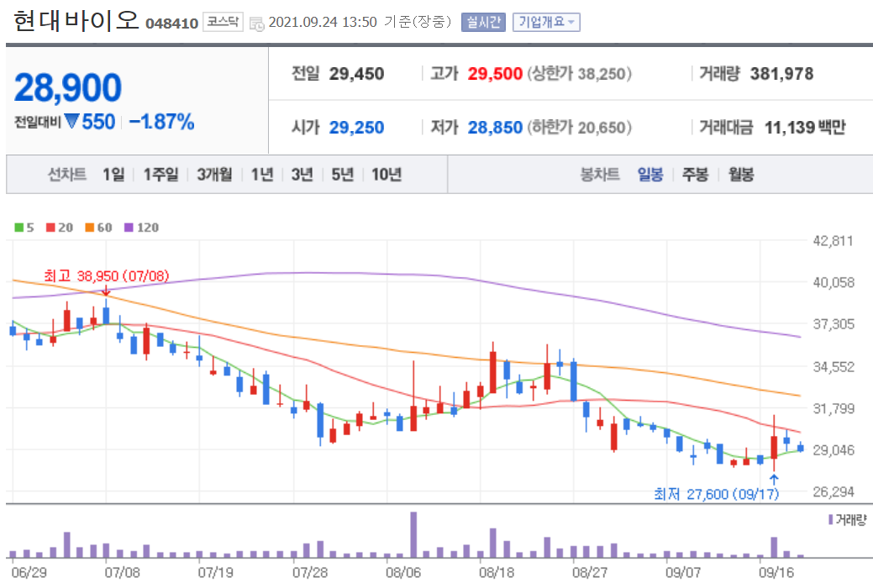Click the 하한가 20,650 text
Image resolution: width=873 pixels, height=588 pixels.
(580, 128)
